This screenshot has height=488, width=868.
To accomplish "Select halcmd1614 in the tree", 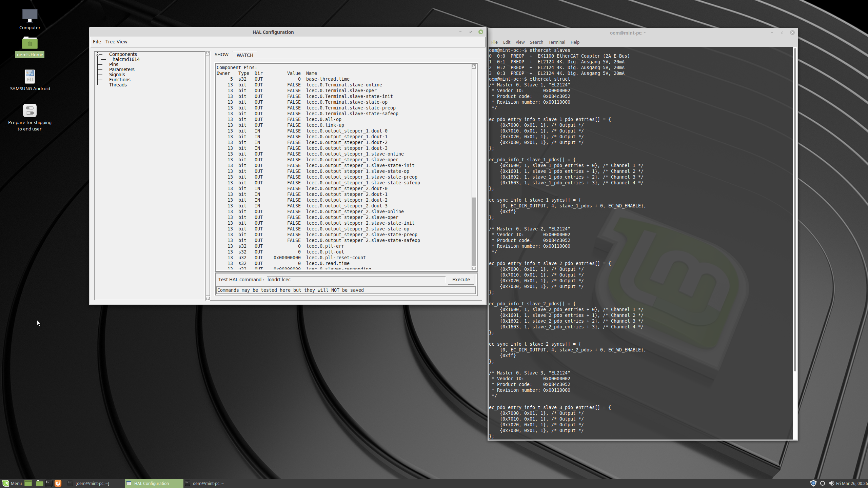I will coord(126,59).
